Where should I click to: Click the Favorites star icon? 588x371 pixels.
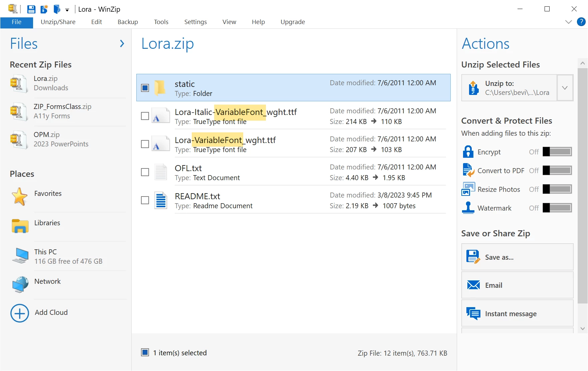click(20, 197)
